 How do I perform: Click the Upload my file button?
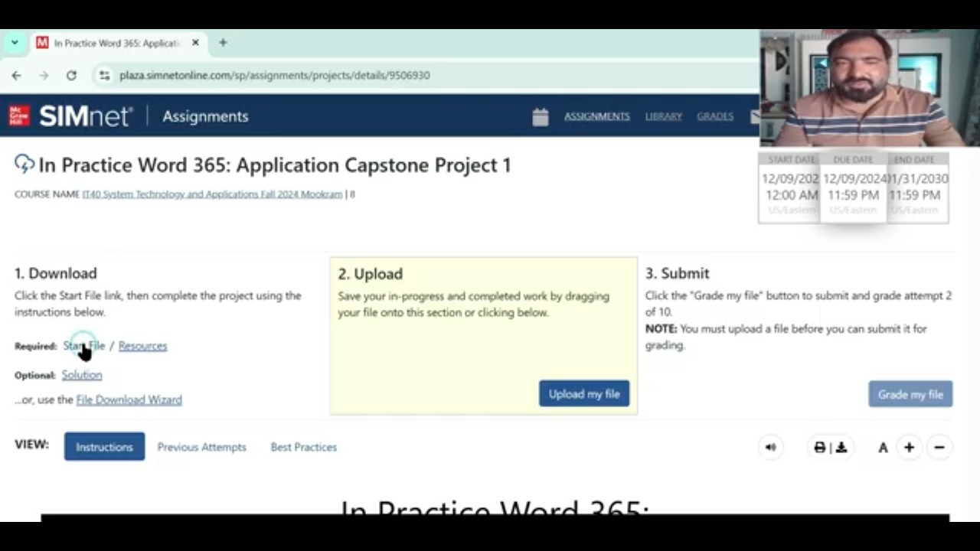[x=584, y=394]
